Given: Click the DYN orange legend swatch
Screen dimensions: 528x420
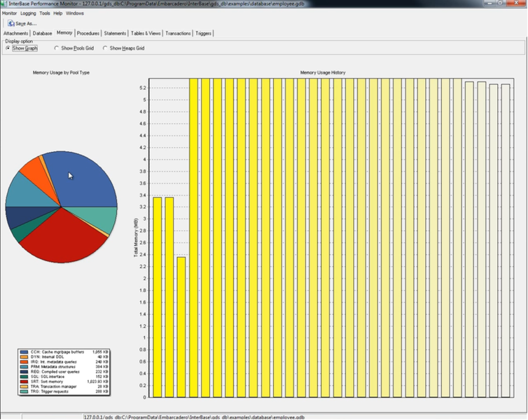Looking at the screenshot, I should [x=24, y=357].
